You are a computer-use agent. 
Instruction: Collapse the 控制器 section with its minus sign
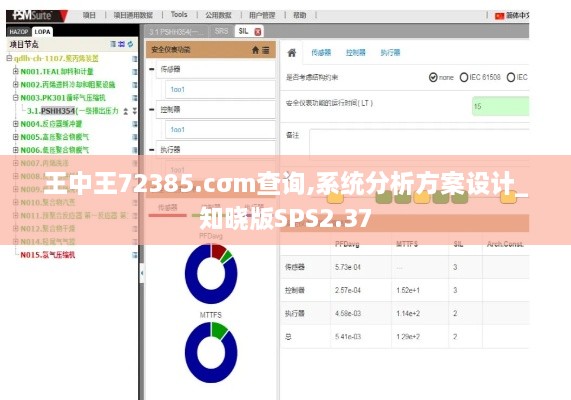tap(151, 109)
